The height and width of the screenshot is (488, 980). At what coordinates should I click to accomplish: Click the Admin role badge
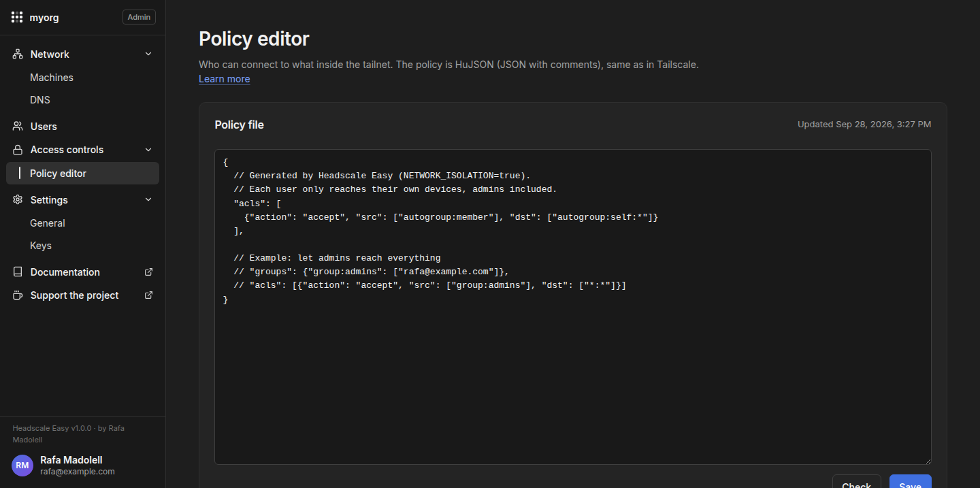(x=139, y=17)
